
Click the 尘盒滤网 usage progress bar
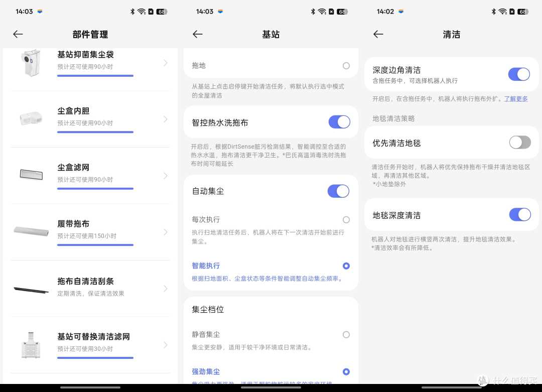coord(95,188)
